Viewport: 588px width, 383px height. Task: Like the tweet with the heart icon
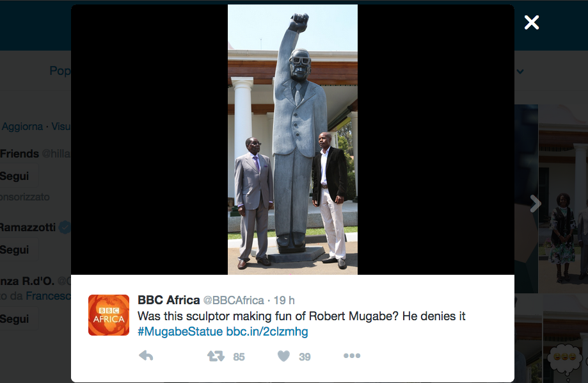tap(284, 356)
